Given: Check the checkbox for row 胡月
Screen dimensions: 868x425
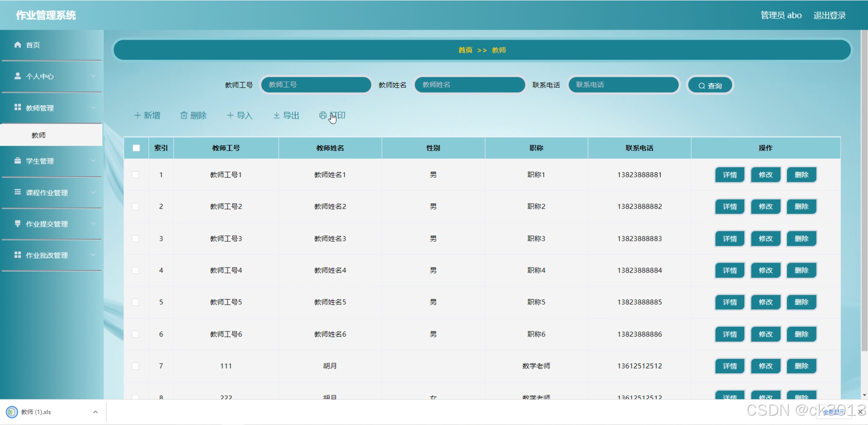Looking at the screenshot, I should click(x=136, y=366).
